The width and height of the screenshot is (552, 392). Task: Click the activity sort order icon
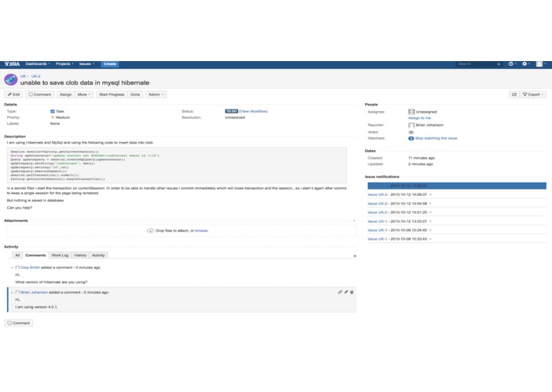[354, 256]
